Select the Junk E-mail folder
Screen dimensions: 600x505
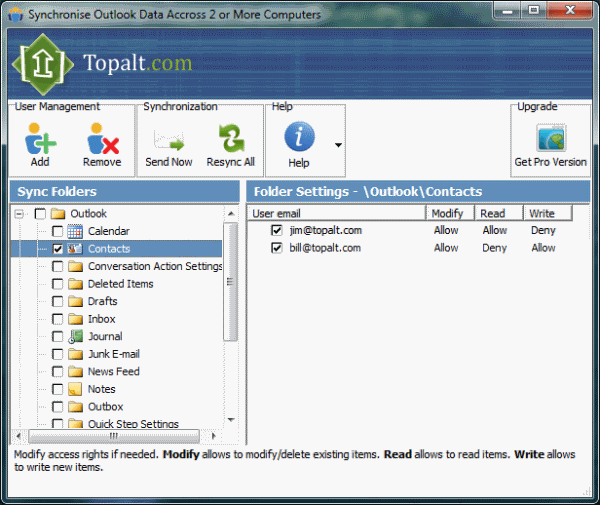point(113,354)
